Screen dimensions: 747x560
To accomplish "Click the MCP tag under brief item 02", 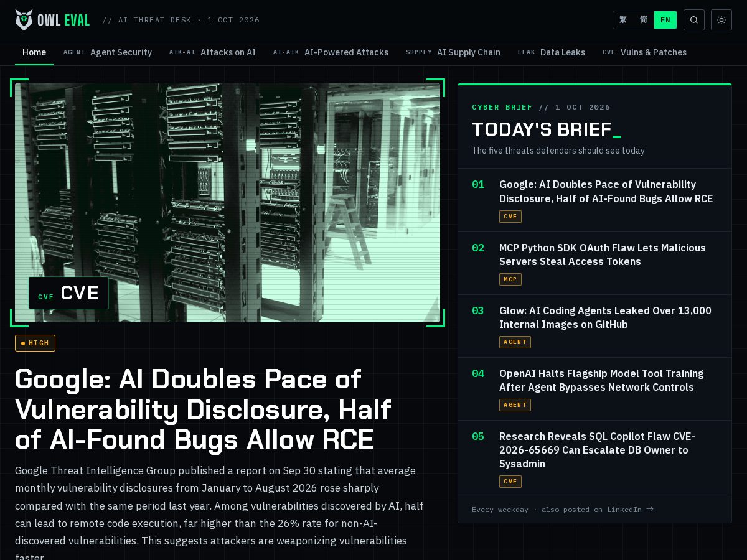I will (x=510, y=279).
